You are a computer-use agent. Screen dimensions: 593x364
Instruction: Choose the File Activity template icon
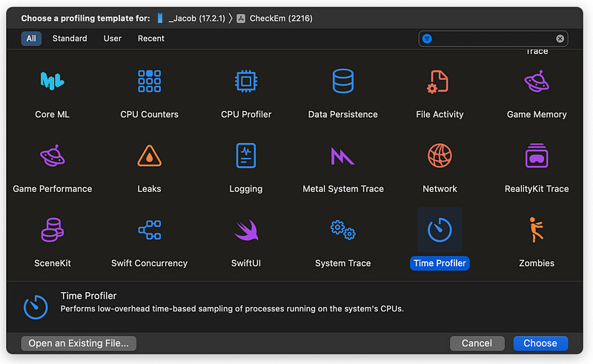coord(438,82)
